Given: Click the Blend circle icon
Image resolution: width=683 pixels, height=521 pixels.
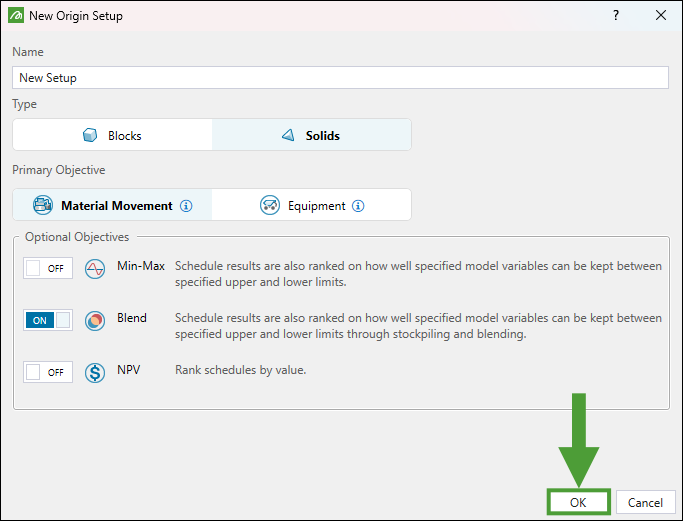Looking at the screenshot, I should tap(95, 321).
